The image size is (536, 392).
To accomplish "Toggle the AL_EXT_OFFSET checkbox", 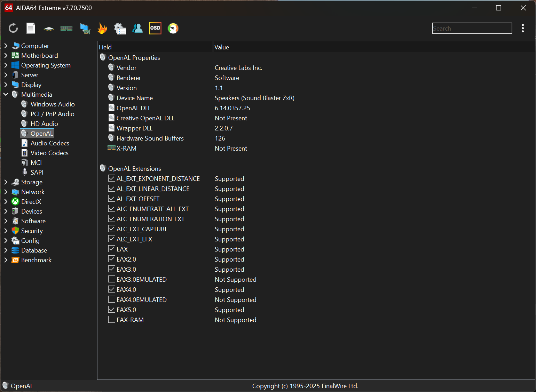I will (112, 199).
